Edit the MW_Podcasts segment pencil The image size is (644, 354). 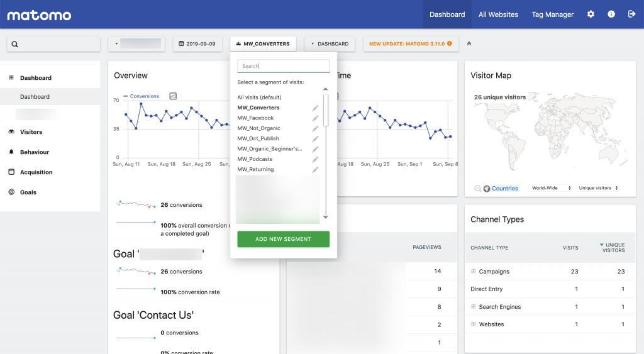click(x=315, y=159)
